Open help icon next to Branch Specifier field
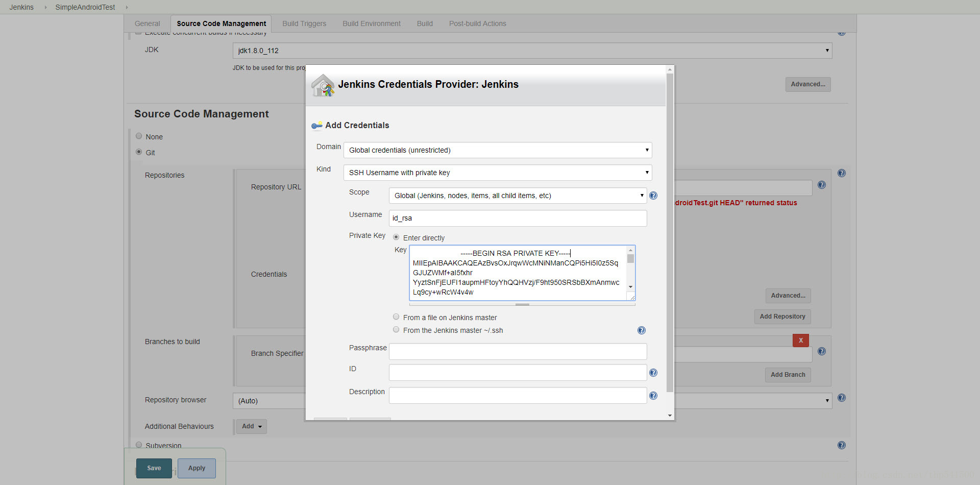The width and height of the screenshot is (980, 485). pyautogui.click(x=822, y=351)
